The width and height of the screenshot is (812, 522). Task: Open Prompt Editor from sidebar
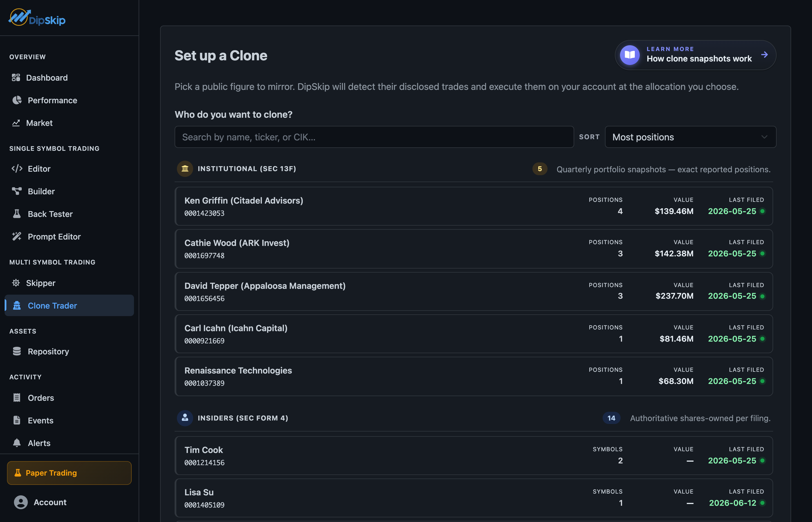69,237
